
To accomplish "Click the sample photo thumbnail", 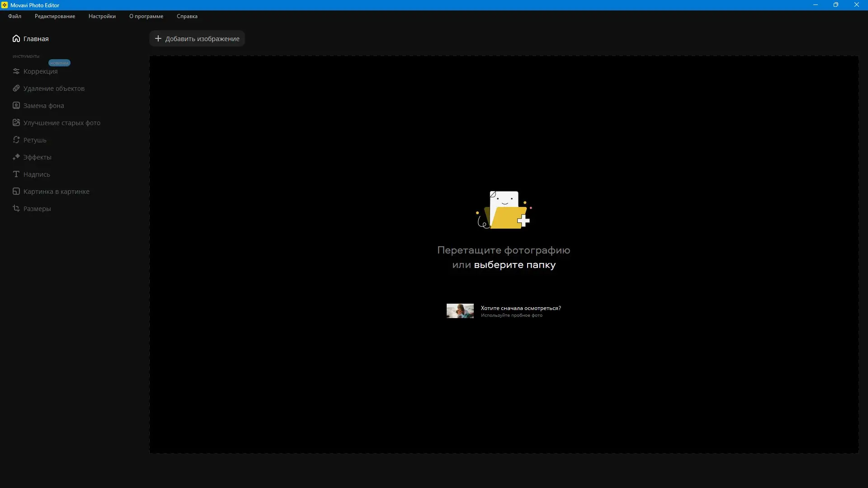I will (460, 311).
